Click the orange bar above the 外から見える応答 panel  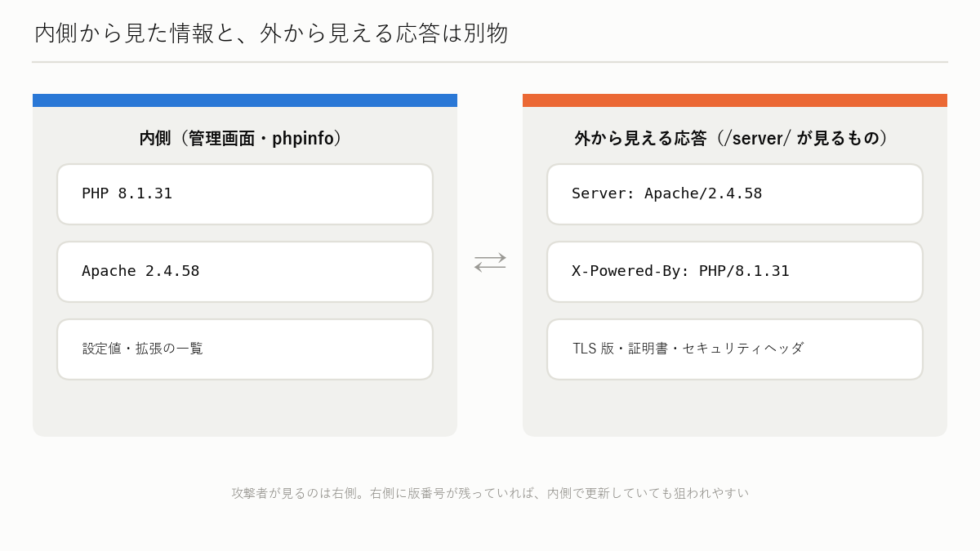click(x=735, y=100)
